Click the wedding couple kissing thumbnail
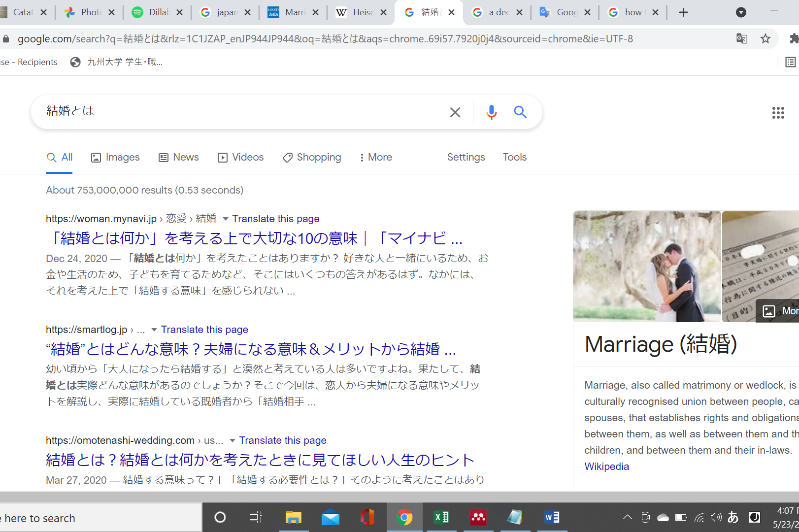Image resolution: width=799 pixels, height=532 pixels. (647, 266)
